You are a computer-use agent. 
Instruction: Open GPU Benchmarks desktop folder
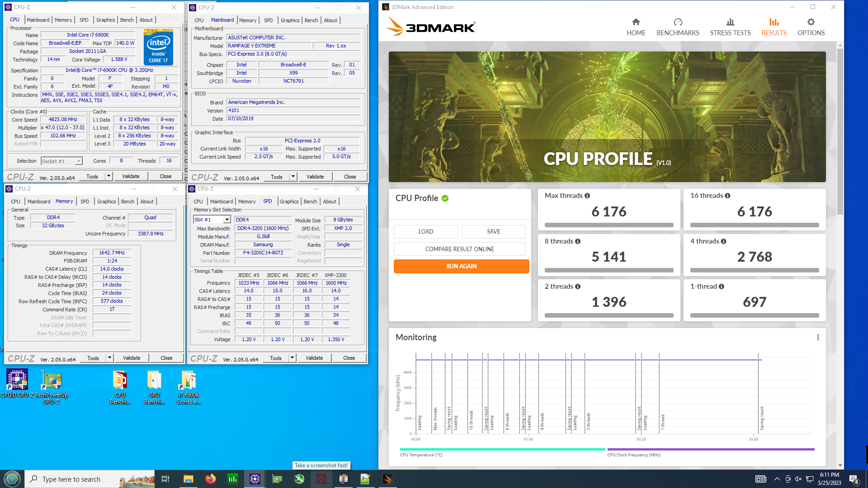(154, 386)
